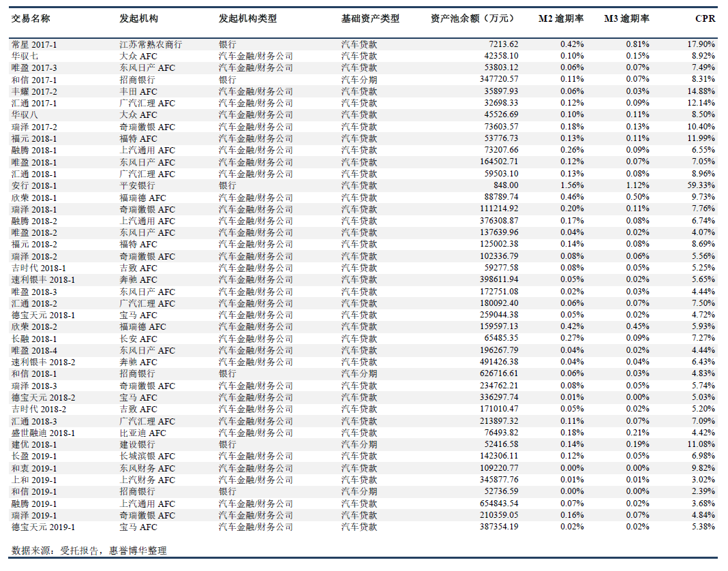The width and height of the screenshot is (728, 571).
Task: Select the 汇通 2017-1 row name
Action: tap(34, 103)
